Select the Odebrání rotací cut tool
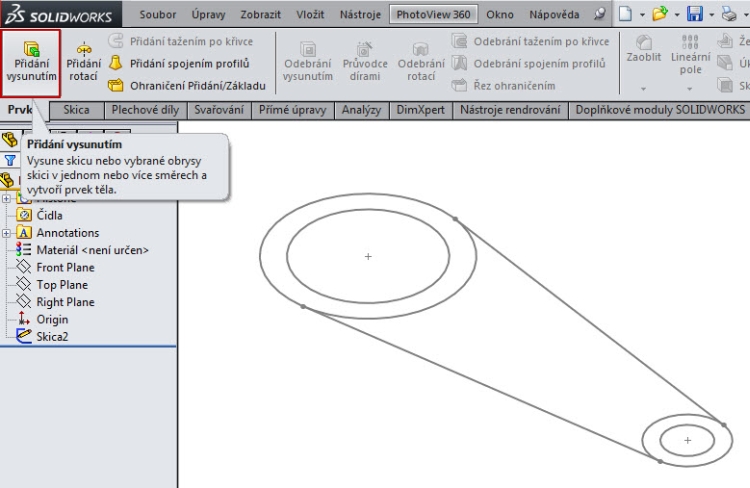This screenshot has height=488, width=750. 421,62
